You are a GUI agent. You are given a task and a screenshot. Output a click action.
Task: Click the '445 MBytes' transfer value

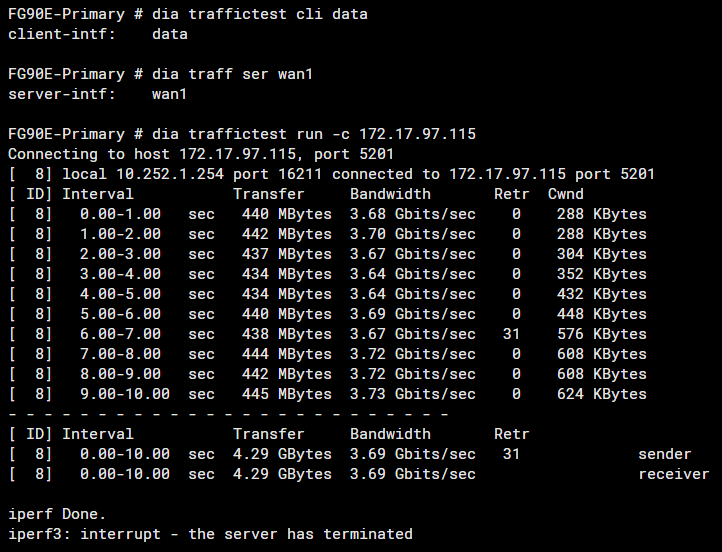pyautogui.click(x=287, y=394)
